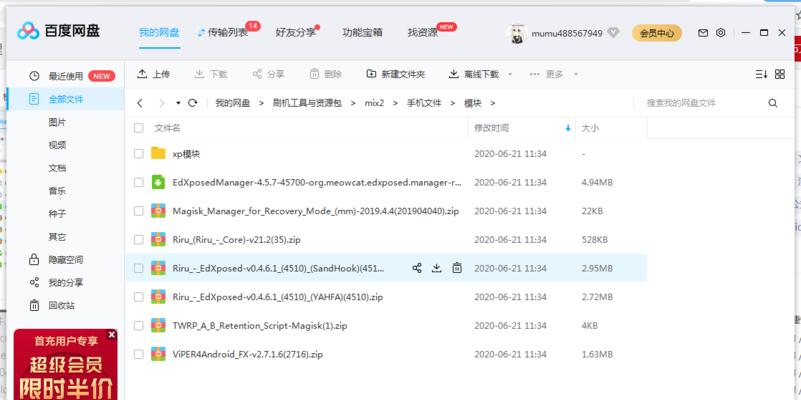The width and height of the screenshot is (801, 400).
Task: Share the EdXposed SandHook file
Action: pyautogui.click(x=417, y=268)
